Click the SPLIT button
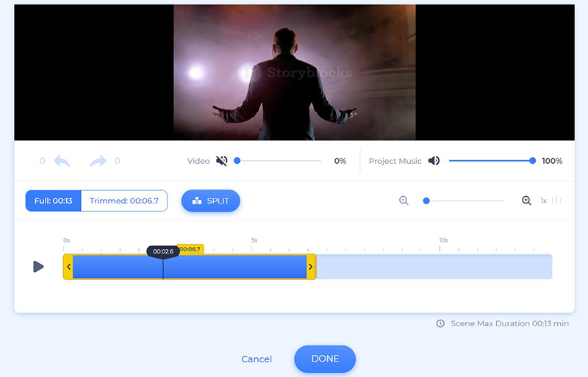The height and width of the screenshot is (377, 588). (x=210, y=201)
